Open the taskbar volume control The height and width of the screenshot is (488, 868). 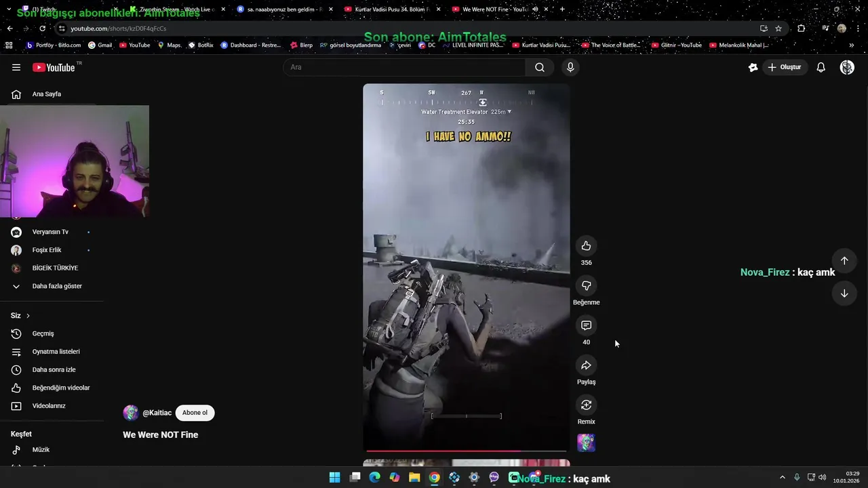pyautogui.click(x=823, y=478)
